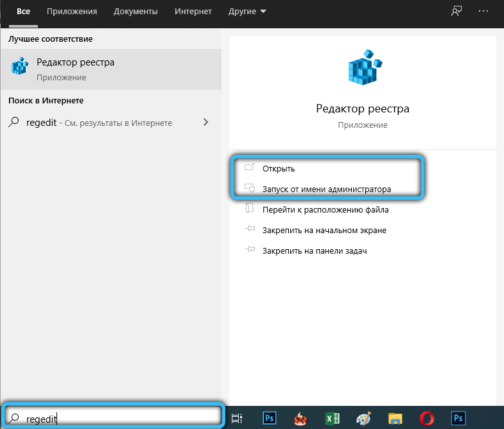Click the Редактор реестра title in preview pane
The width and height of the screenshot is (504, 429).
pos(363,109)
